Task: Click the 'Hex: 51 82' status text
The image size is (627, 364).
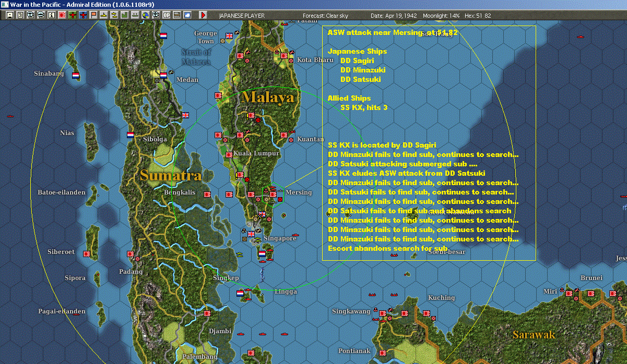Action: pos(477,16)
